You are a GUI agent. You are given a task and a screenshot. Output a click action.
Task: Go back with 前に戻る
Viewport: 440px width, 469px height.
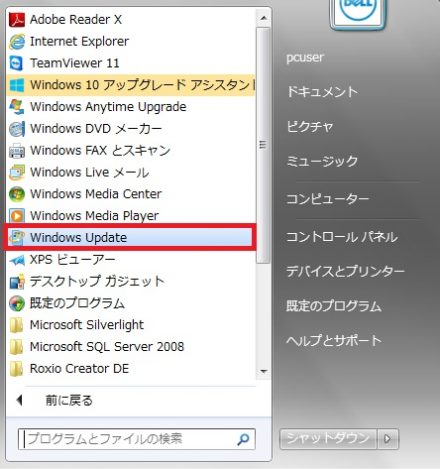[x=69, y=400]
